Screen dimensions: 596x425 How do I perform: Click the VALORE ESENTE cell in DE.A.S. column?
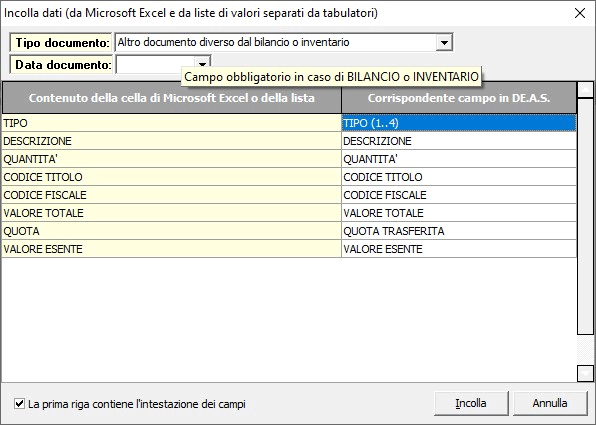[x=459, y=249]
